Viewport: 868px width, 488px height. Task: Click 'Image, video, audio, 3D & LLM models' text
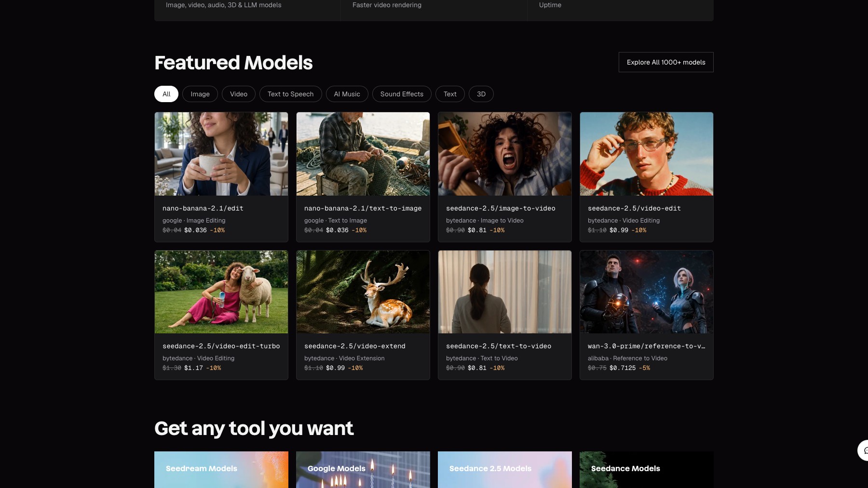[x=224, y=5]
